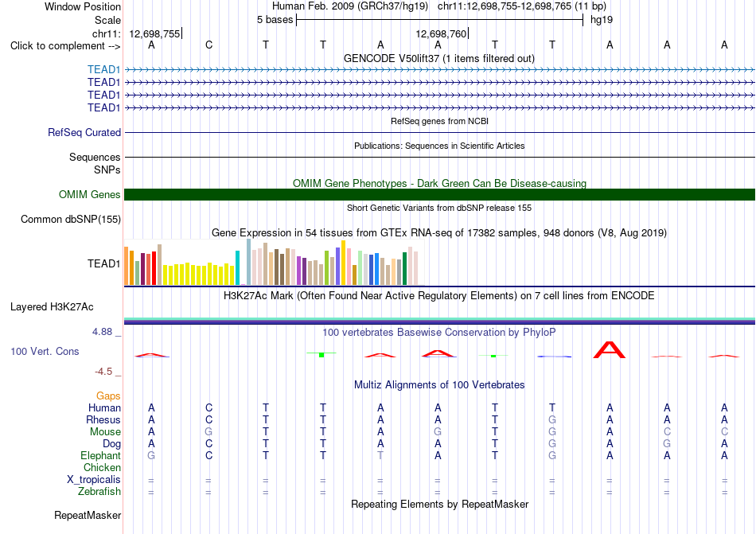
Task: Open the RefSeq Curated track label
Action: click(x=84, y=132)
